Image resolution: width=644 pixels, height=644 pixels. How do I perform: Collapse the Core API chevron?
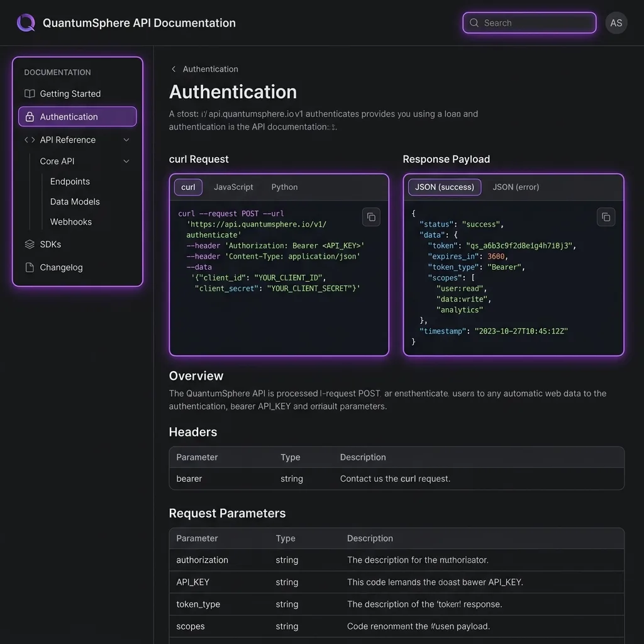tap(126, 162)
